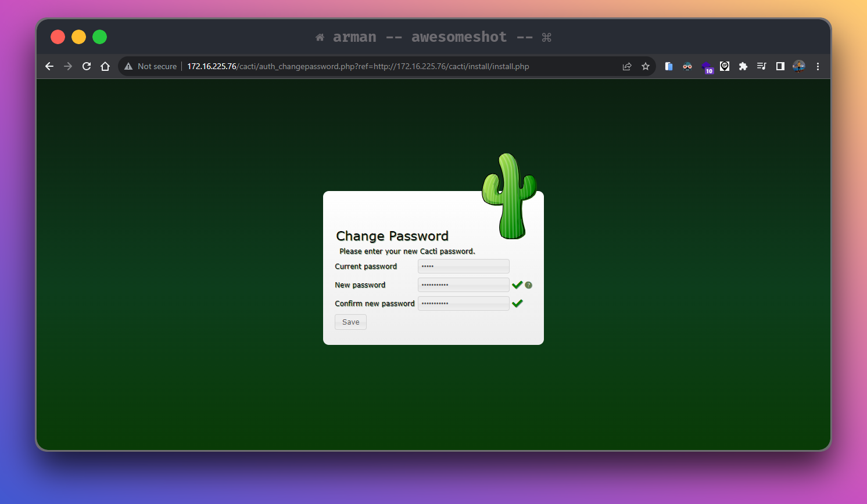Click the share icon in the toolbar
The height and width of the screenshot is (504, 867).
(x=627, y=66)
